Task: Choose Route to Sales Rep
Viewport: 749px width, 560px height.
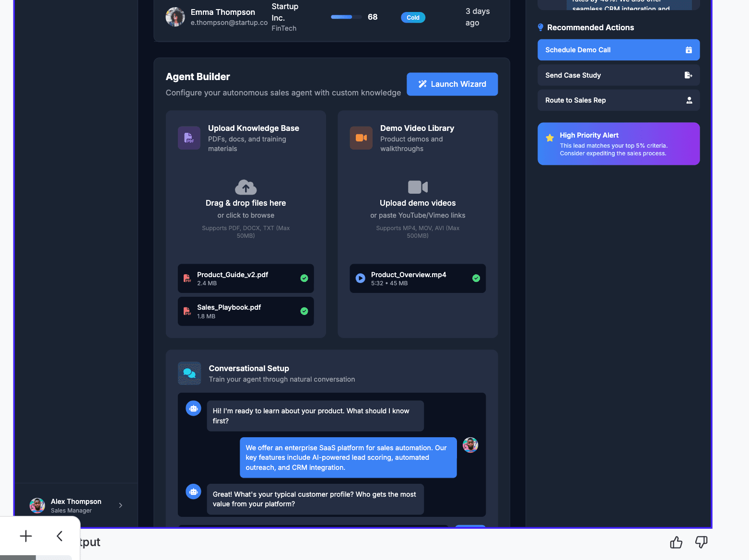Action: (619, 100)
